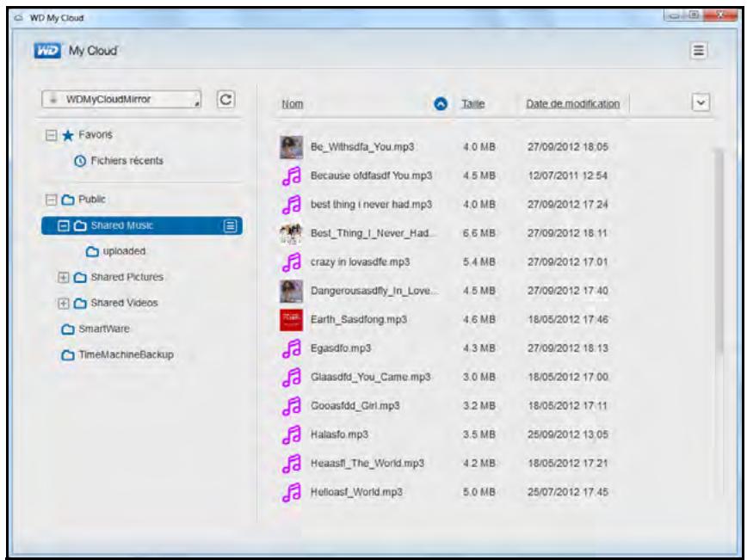Click music icon for Halasfo.mp3

292,434
